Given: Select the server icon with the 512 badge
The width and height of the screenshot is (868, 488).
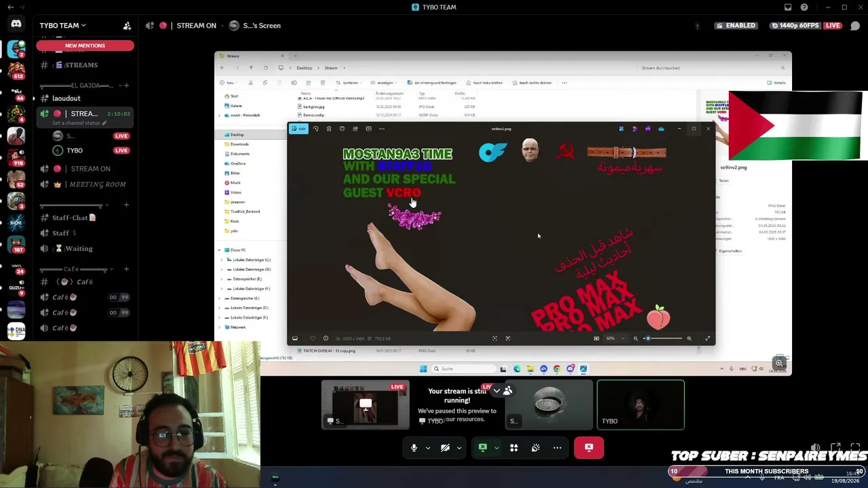Looking at the screenshot, I should [16, 70].
